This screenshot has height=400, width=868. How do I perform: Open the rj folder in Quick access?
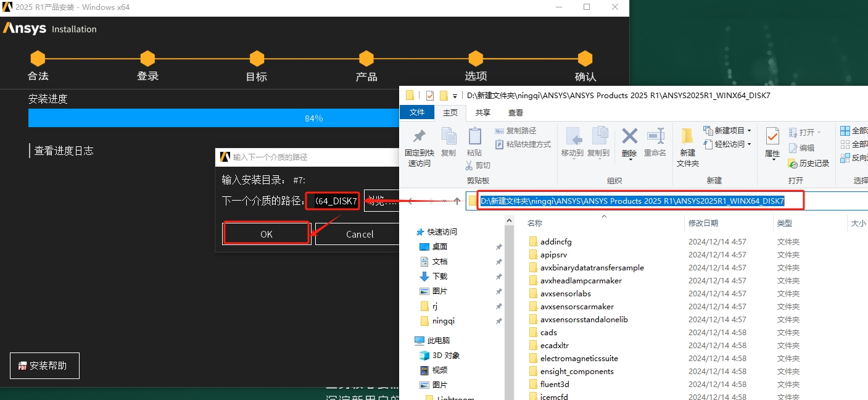(x=429, y=306)
